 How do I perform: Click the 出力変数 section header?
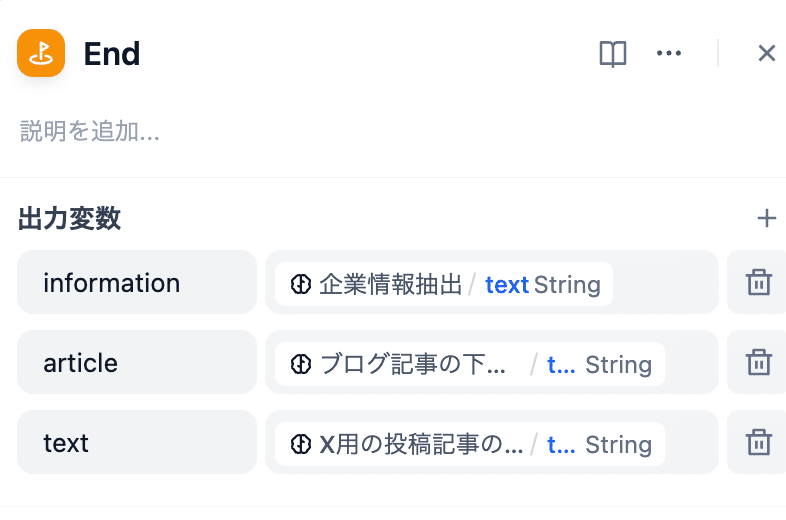pos(70,219)
